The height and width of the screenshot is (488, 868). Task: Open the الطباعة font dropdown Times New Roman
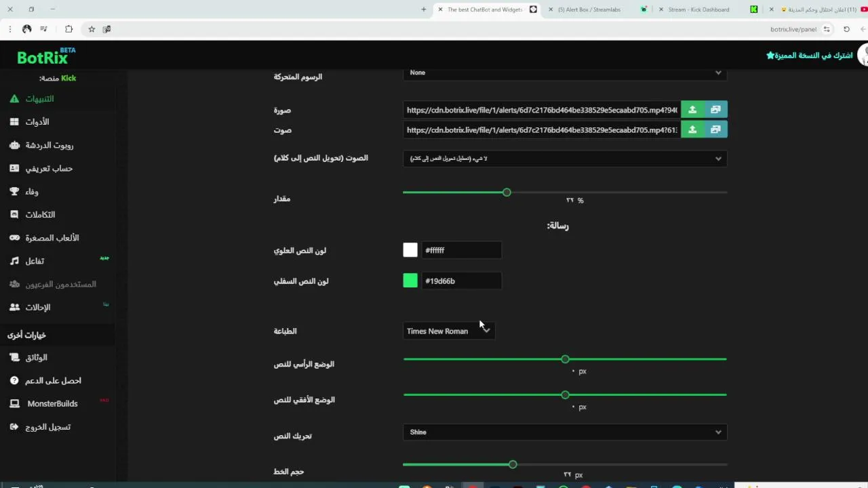pyautogui.click(x=449, y=331)
